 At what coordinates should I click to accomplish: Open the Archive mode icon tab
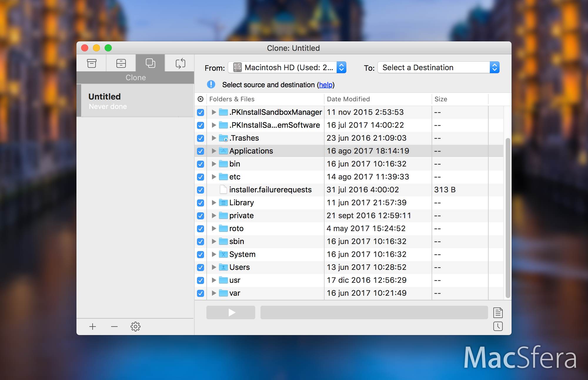point(91,63)
